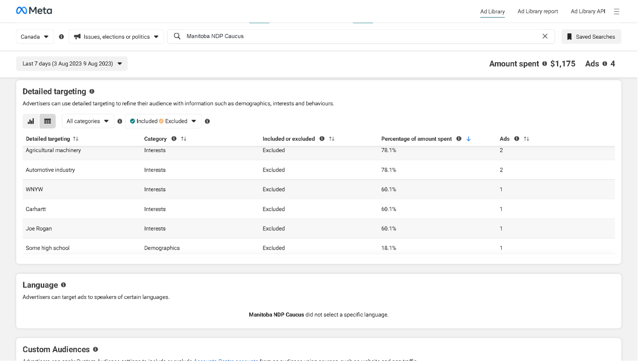Screen dimensions: 644x364
Task: Open Saved Searches
Action: 591,37
